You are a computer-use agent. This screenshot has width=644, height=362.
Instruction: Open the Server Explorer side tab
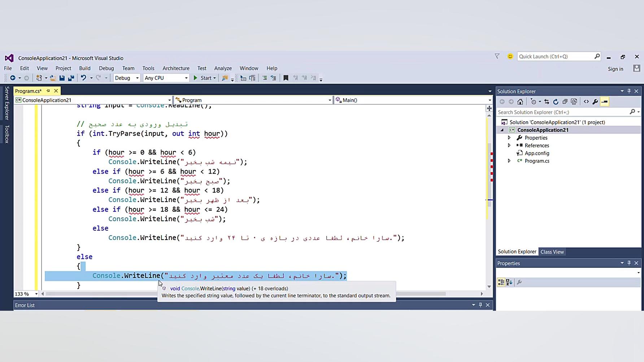(6, 103)
